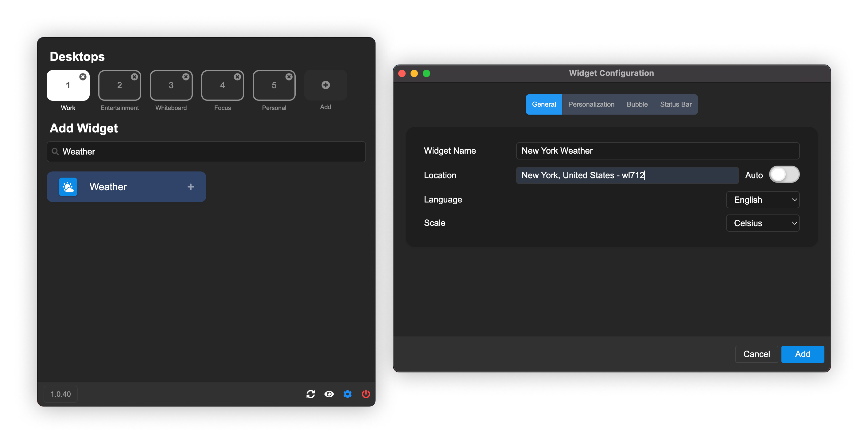Click the refresh icon in bottom bar
The width and height of the screenshot is (868, 444).
[310, 394]
